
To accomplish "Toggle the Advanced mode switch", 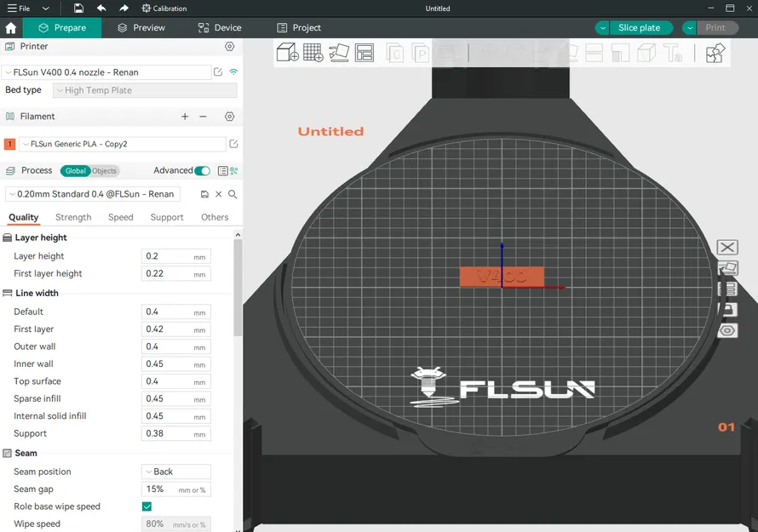I will coord(202,170).
